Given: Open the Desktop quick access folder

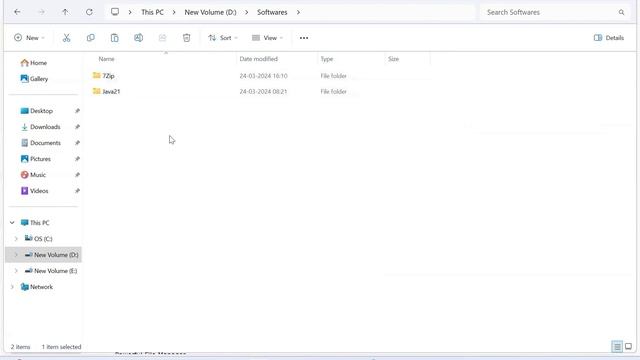Looking at the screenshot, I should [x=41, y=111].
